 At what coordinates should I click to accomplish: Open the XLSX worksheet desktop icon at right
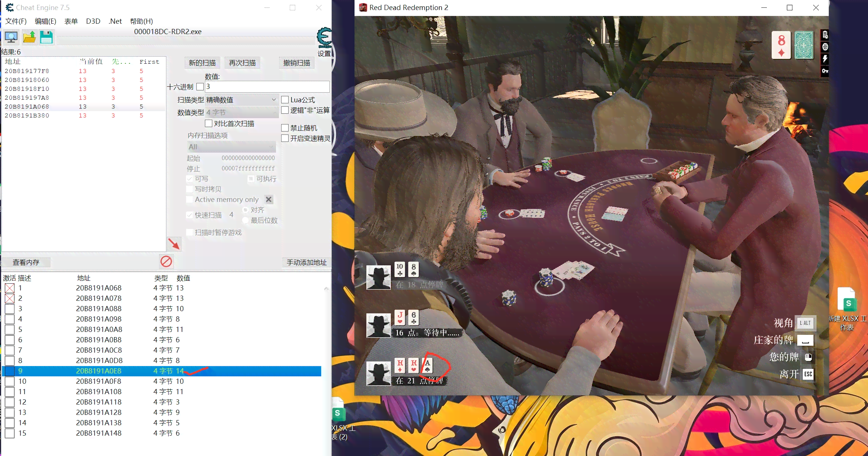tap(848, 309)
